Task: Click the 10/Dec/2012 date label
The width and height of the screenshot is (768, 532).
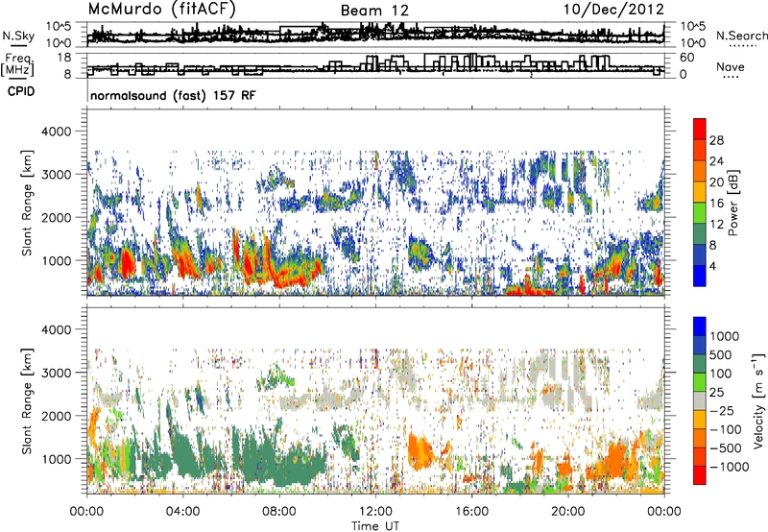Action: (x=613, y=9)
